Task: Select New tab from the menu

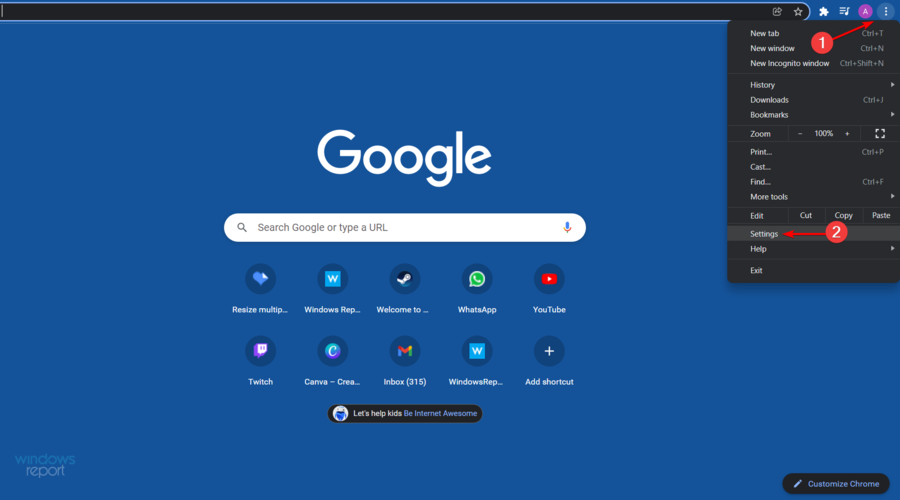Action: point(813,33)
